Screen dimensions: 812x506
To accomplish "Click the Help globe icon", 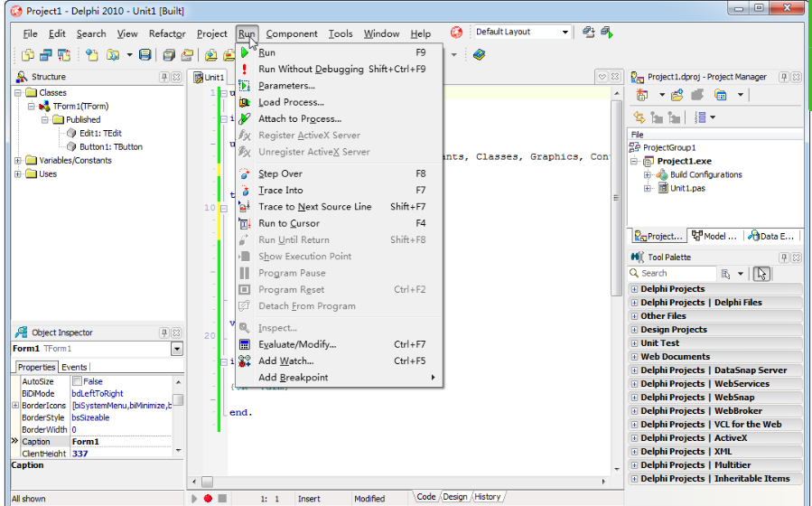I will [x=456, y=33].
